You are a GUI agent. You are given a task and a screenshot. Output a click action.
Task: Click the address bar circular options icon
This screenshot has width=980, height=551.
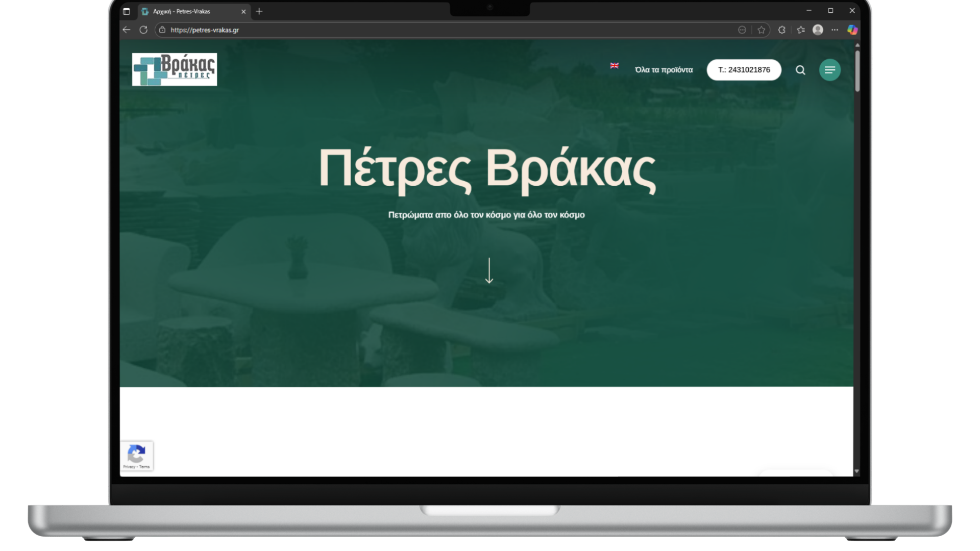tap(742, 30)
